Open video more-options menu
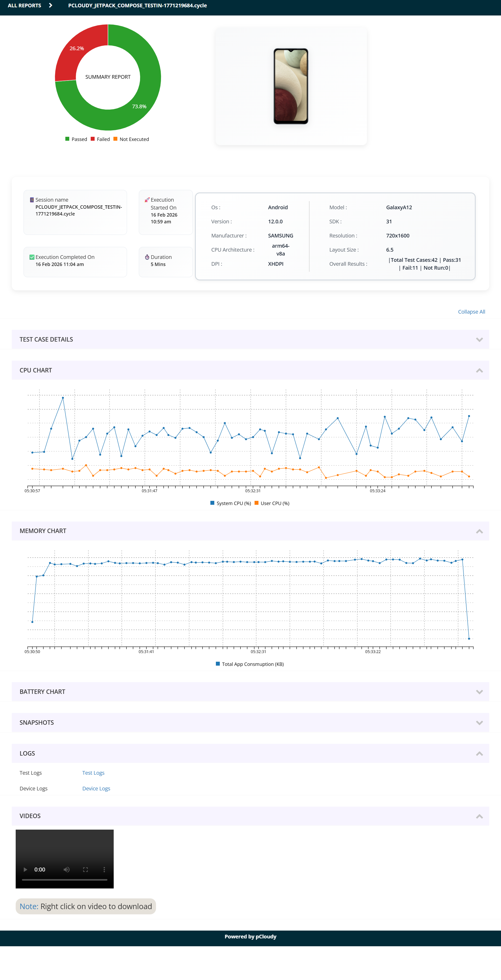Viewport: 501px width, 980px height. click(104, 869)
